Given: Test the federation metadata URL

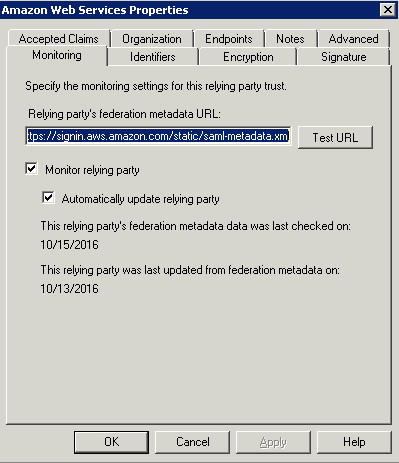Looking at the screenshot, I should (335, 137).
